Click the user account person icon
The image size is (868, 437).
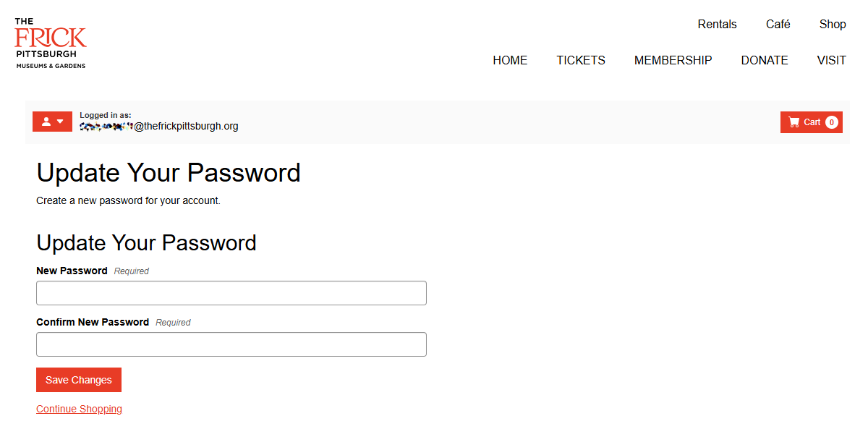46,122
